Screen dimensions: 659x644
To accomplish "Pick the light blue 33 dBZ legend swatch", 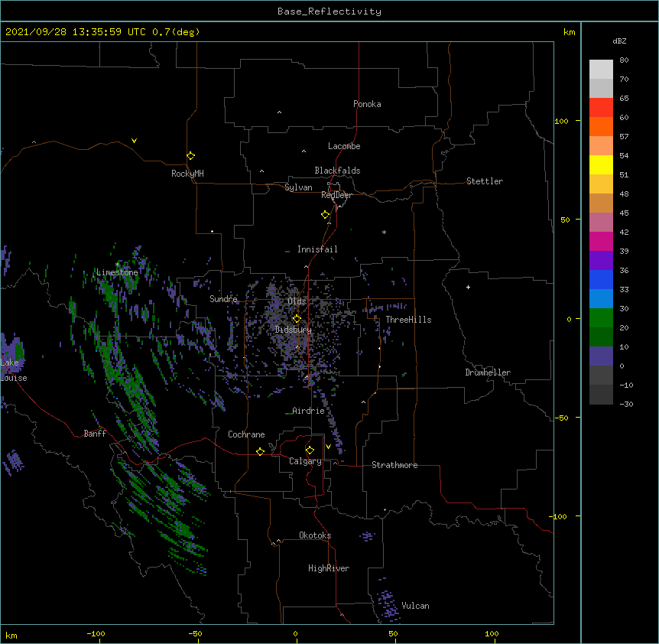I will point(601,298).
